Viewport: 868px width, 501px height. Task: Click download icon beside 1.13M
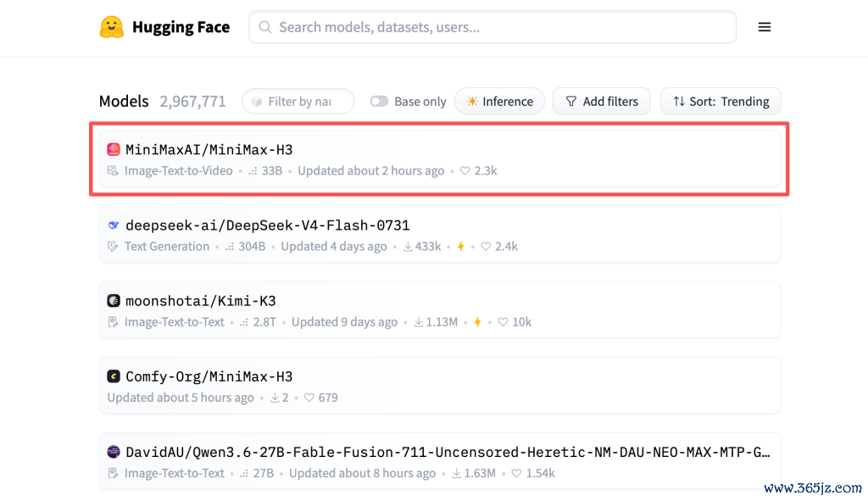(419, 322)
